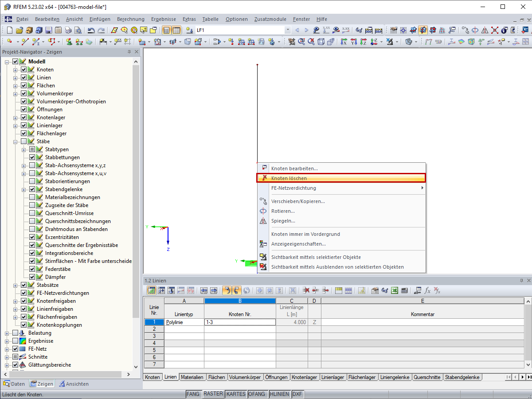
Task: Click the go to previous table arrow icon
Action: pyautogui.click(x=203, y=290)
